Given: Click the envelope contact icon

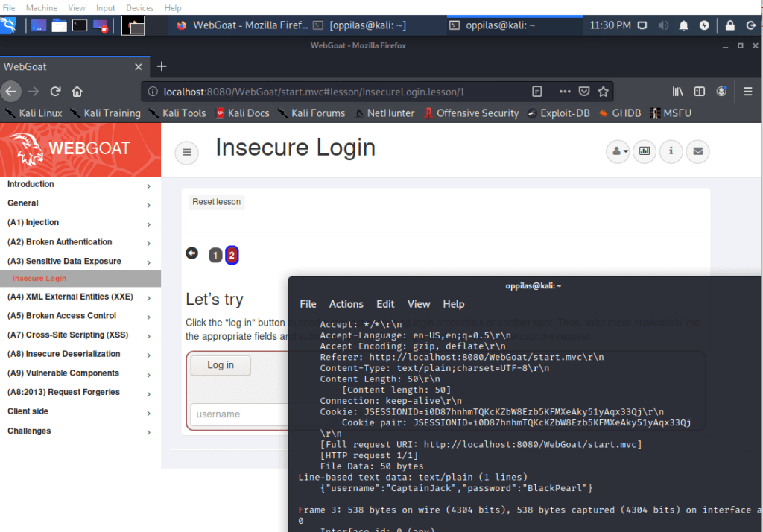Looking at the screenshot, I should click(697, 151).
